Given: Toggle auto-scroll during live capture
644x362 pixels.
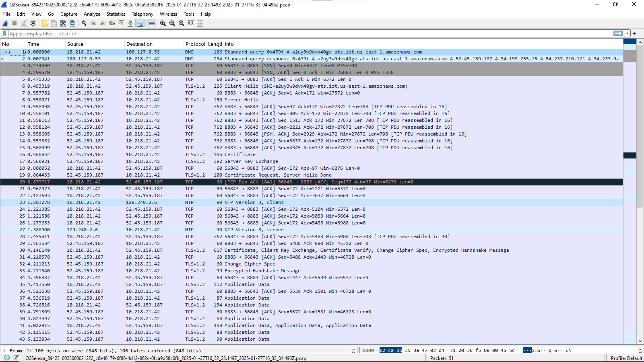Looking at the screenshot, I should [140, 23].
